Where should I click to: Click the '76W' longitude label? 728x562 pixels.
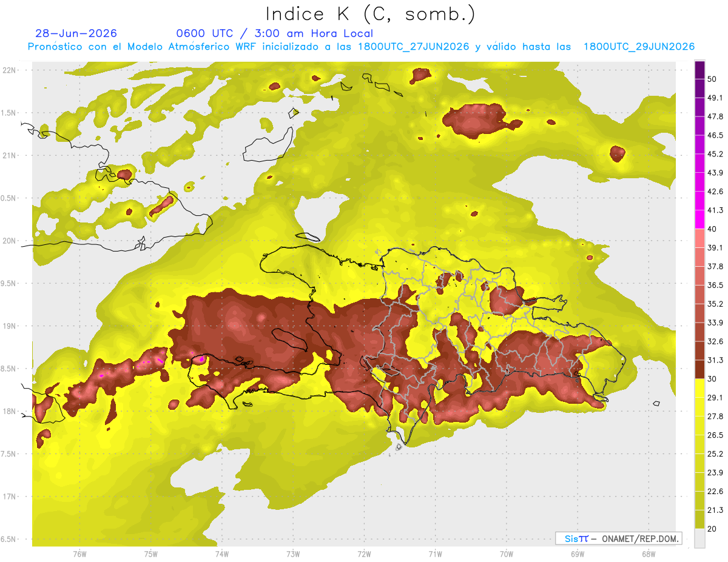pos(79,554)
